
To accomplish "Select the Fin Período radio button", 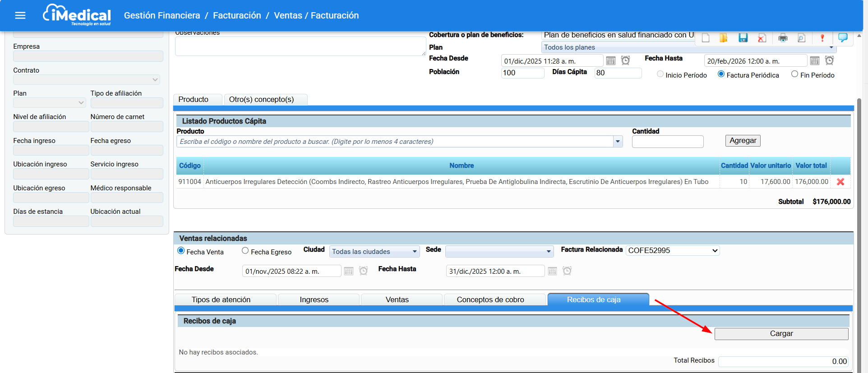I will coord(794,74).
